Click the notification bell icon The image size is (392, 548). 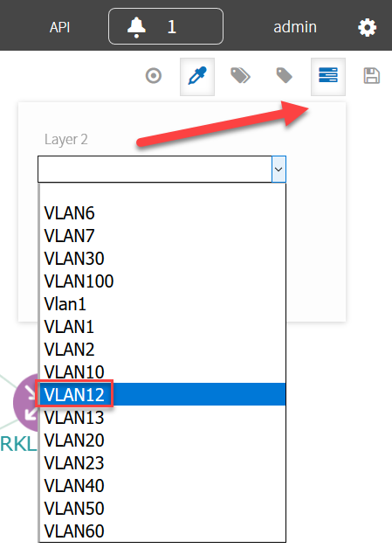point(136,27)
